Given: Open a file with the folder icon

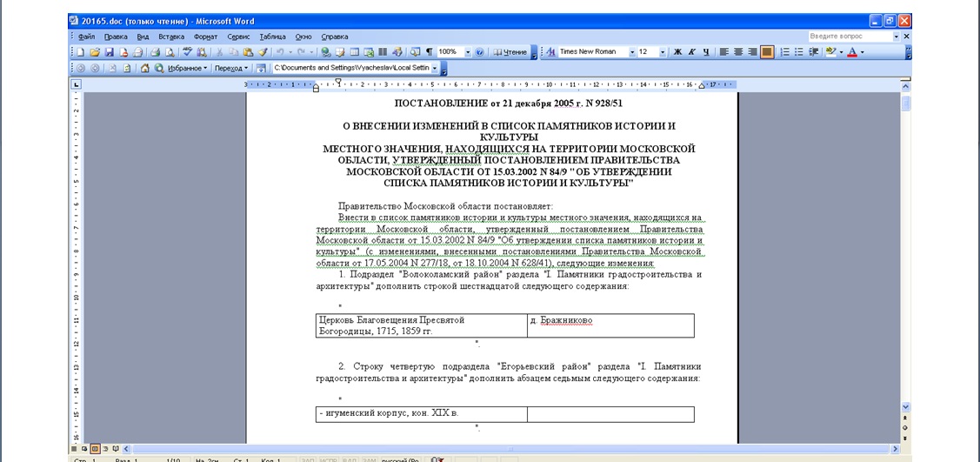Looking at the screenshot, I should [x=95, y=52].
